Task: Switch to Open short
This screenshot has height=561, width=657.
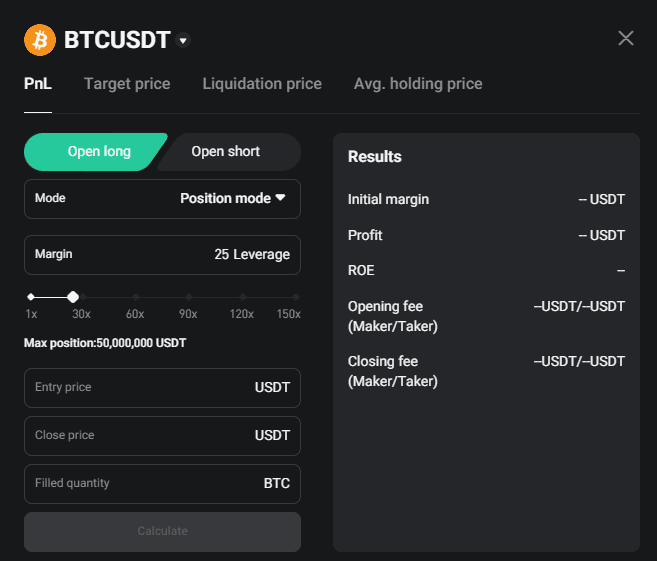Action: pyautogui.click(x=226, y=152)
